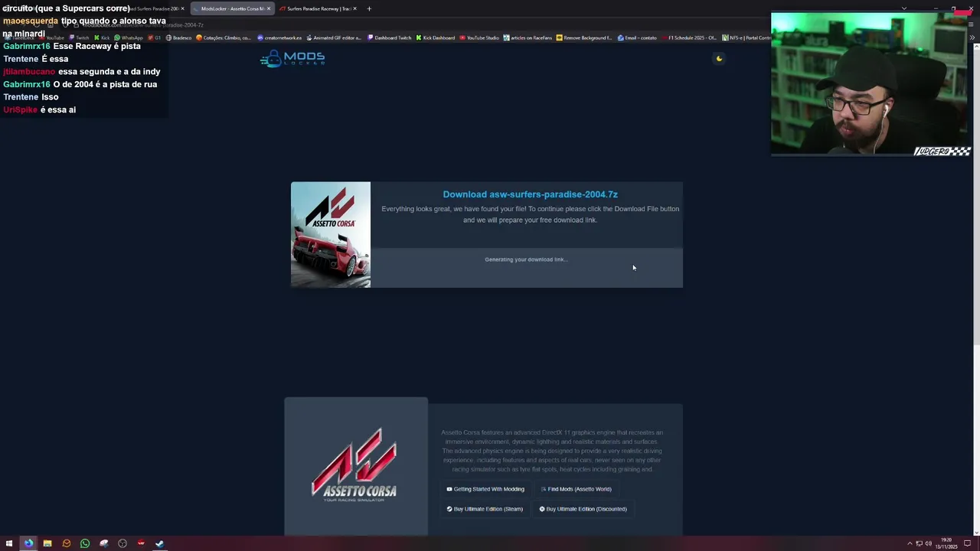Open the taskbar clock and date
The height and width of the screenshot is (551, 980).
pyautogui.click(x=946, y=543)
